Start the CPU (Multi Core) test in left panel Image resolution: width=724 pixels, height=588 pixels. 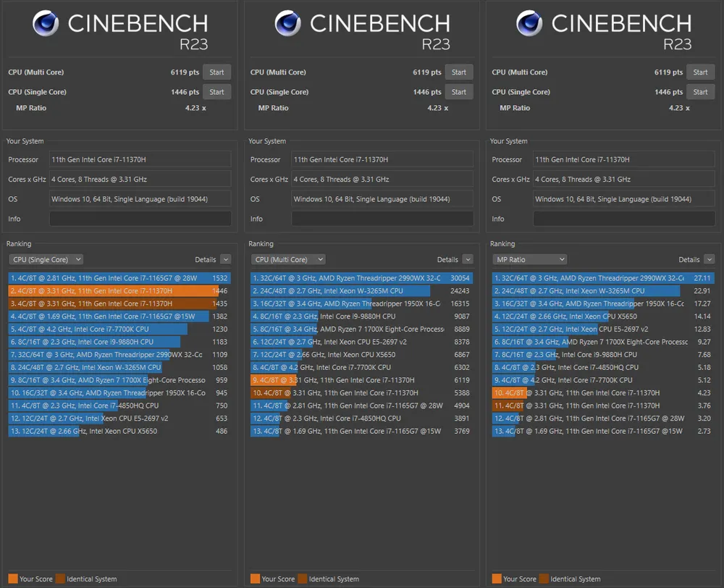[x=217, y=72]
